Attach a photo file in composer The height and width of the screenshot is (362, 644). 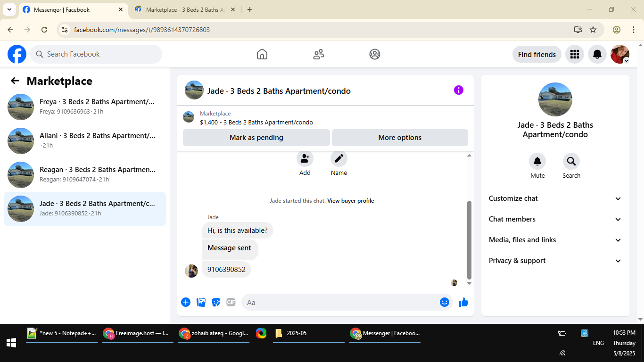(x=201, y=302)
